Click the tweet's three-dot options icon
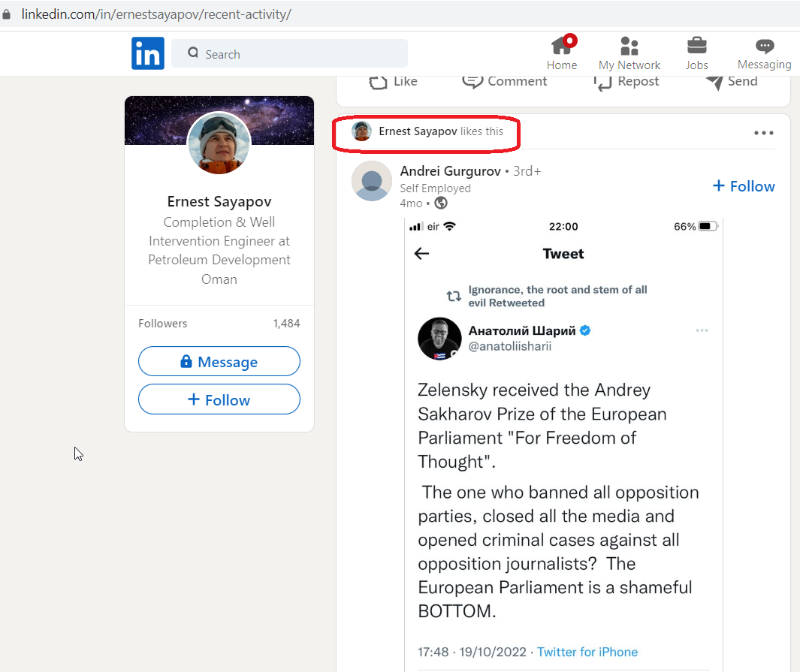Viewport: 800px width, 672px height. point(702,330)
